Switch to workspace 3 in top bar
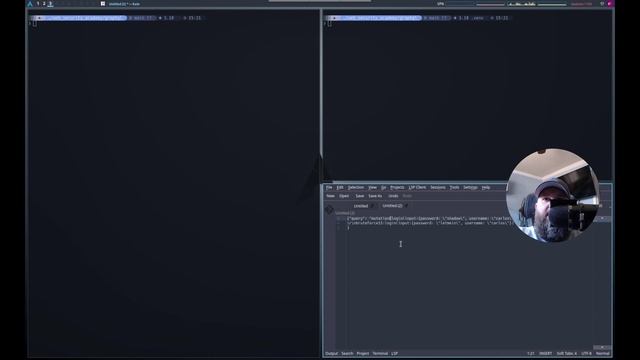 (50, 4)
